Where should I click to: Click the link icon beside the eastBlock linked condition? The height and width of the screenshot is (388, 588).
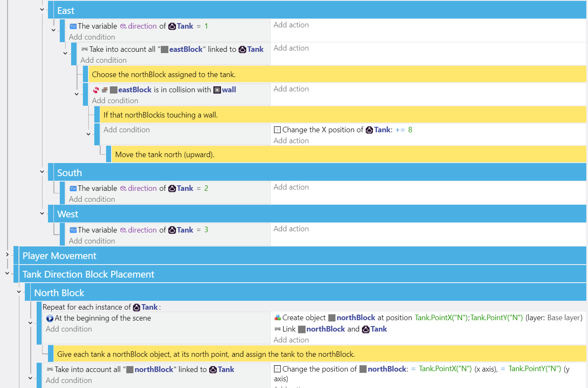[x=85, y=49]
